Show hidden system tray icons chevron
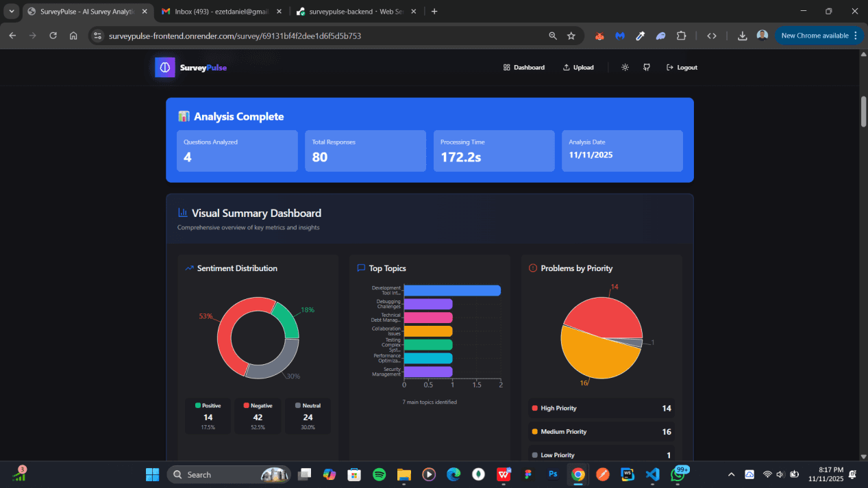 click(731, 474)
